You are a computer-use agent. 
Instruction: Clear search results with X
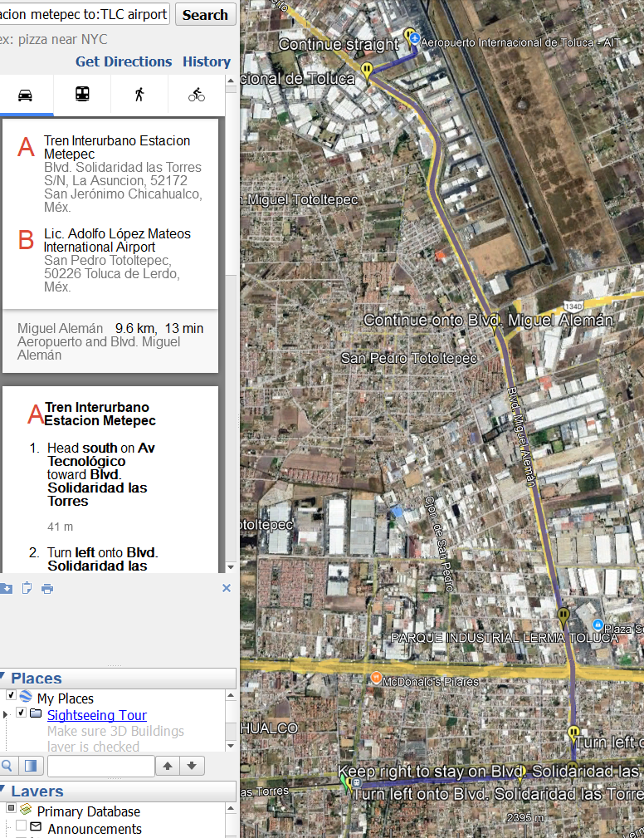(x=227, y=588)
